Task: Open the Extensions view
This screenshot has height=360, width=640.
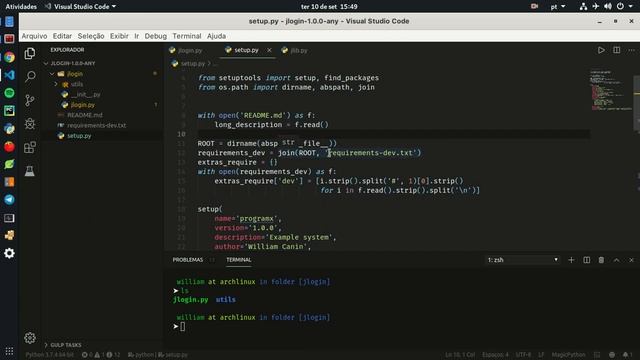Action: click(x=30, y=147)
